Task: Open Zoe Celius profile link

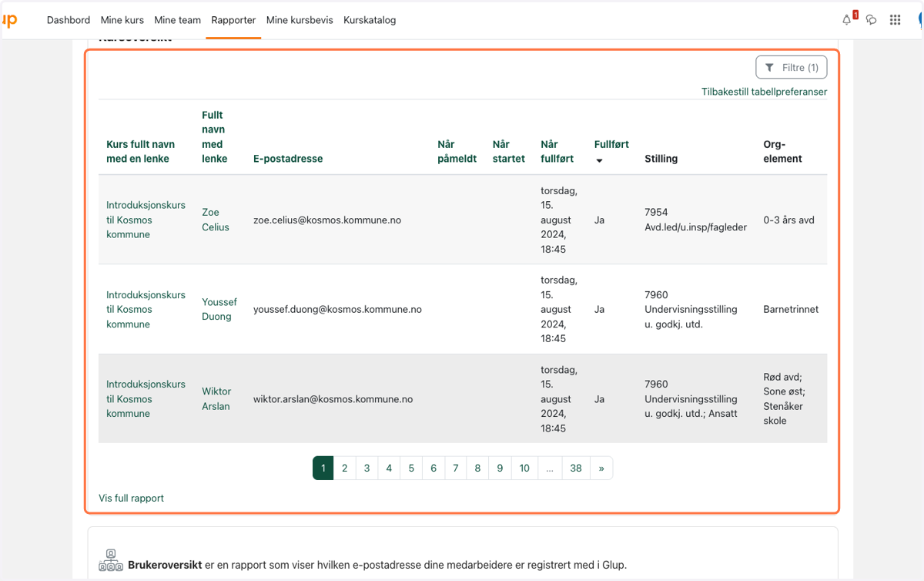Action: point(215,220)
